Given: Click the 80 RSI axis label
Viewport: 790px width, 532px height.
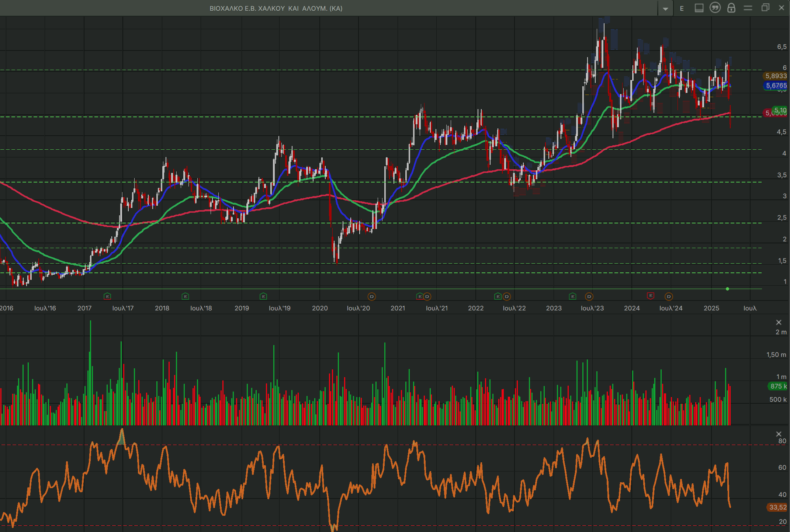Looking at the screenshot, I should (x=782, y=441).
